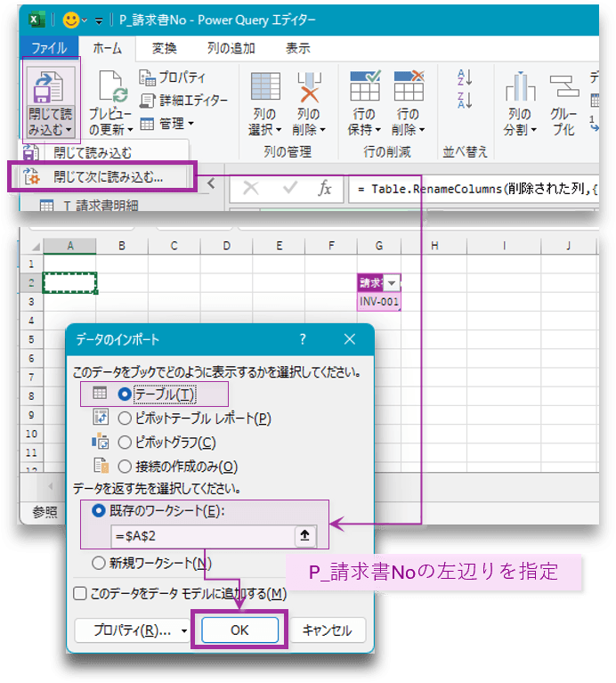The height and width of the screenshot is (683, 616).
Task: Select 既存のワークシート(E) radio option
Action: click(x=99, y=510)
